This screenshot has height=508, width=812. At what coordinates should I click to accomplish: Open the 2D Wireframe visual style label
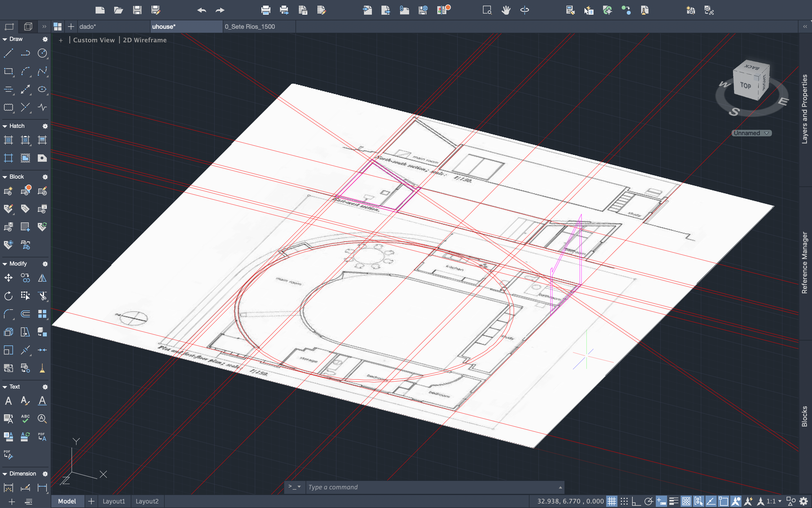click(x=145, y=40)
